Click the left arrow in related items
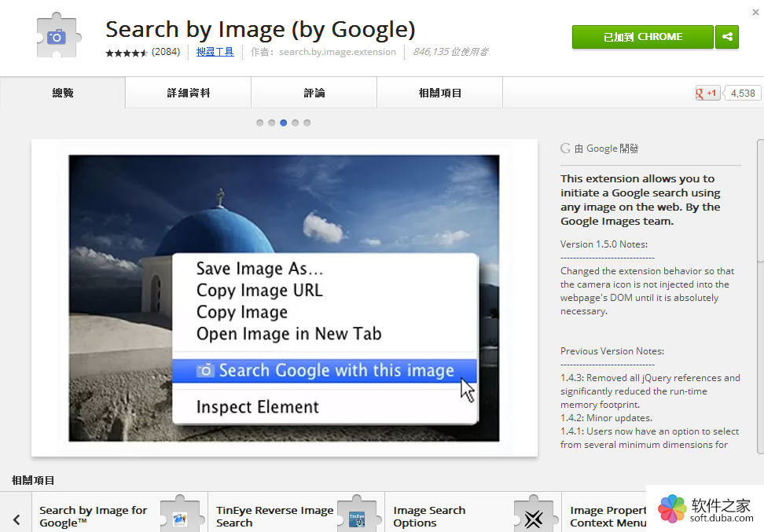 click(17, 519)
